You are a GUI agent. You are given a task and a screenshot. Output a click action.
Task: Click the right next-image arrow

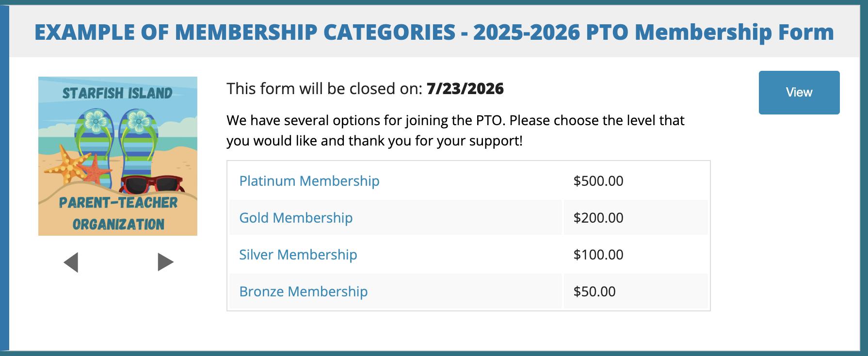coord(165,262)
